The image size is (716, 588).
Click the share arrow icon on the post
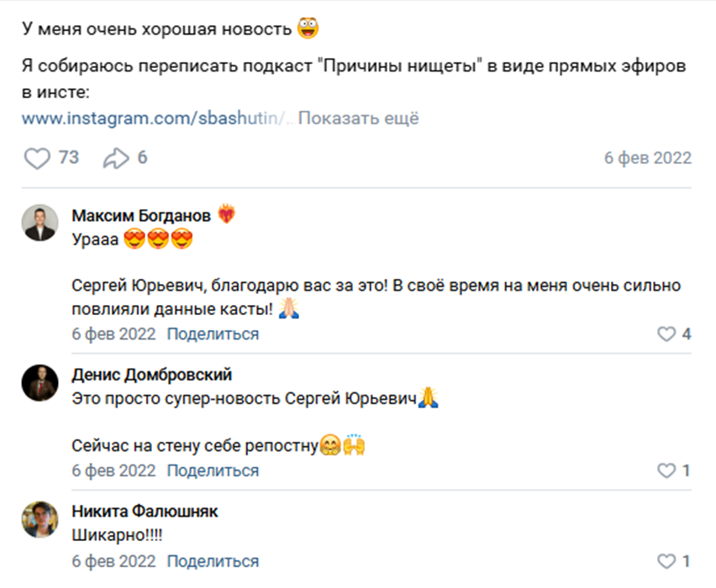[x=115, y=158]
